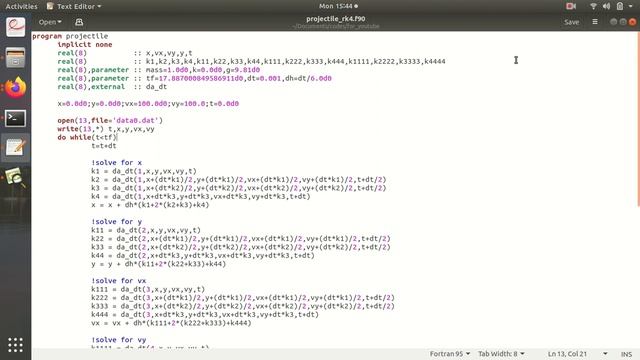Click the k1,k2,k3,k4 declaration line
Viewport: 640px width, 360px height.
(251, 62)
